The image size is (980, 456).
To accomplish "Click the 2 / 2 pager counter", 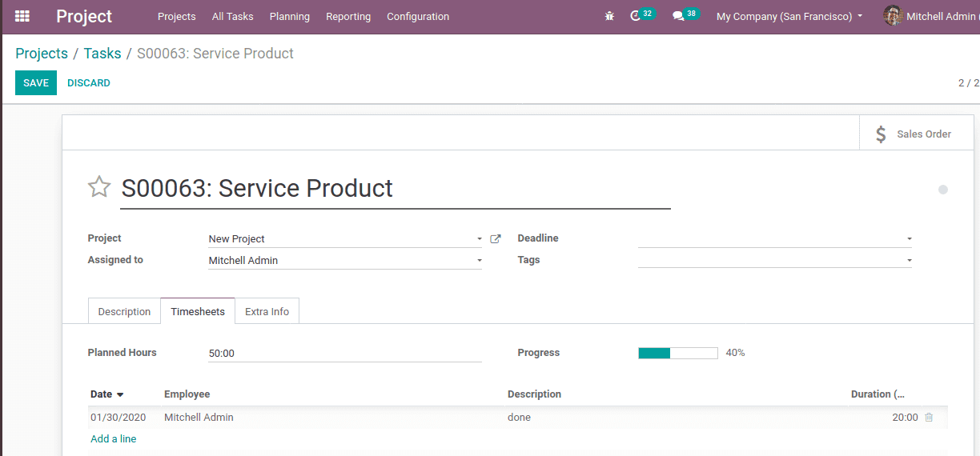I will coord(969,83).
